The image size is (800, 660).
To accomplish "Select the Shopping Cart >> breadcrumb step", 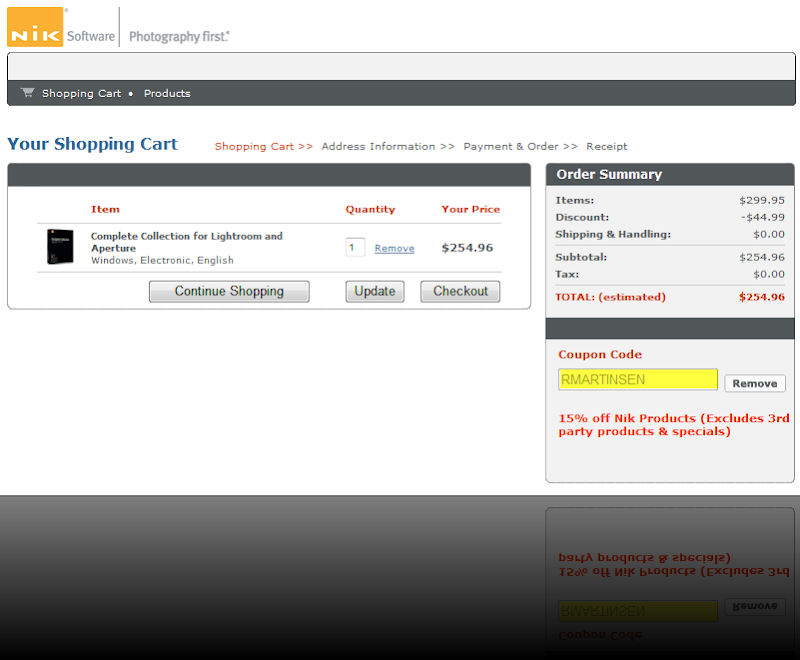I will click(263, 146).
